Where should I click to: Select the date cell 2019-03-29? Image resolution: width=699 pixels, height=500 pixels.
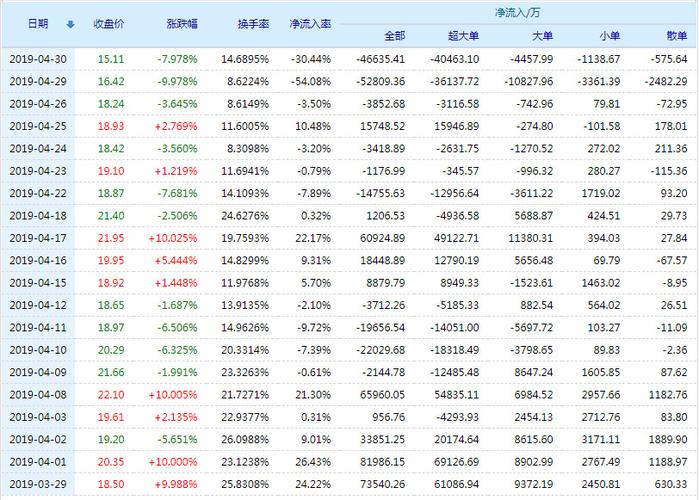pyautogui.click(x=38, y=484)
